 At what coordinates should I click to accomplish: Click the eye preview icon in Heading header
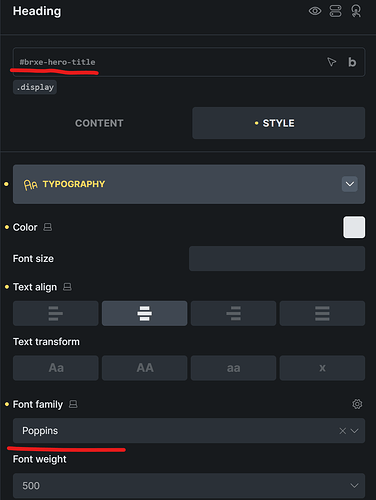pyautogui.click(x=315, y=11)
